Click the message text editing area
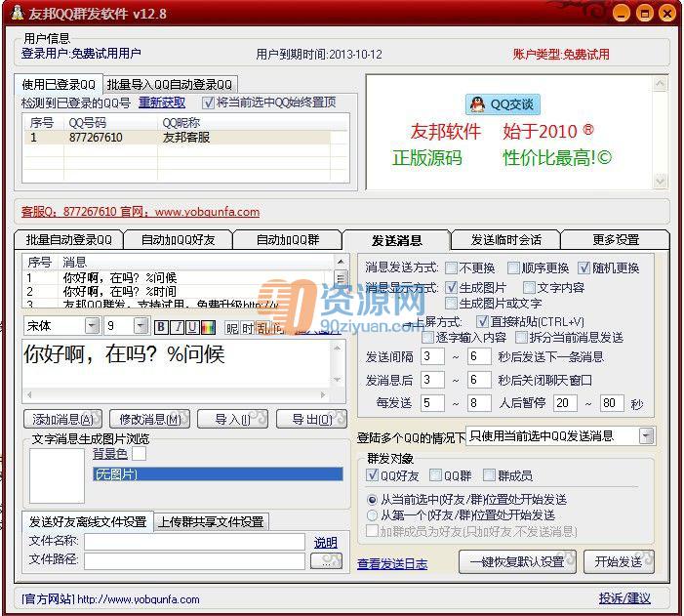684x616 pixels. click(x=177, y=363)
